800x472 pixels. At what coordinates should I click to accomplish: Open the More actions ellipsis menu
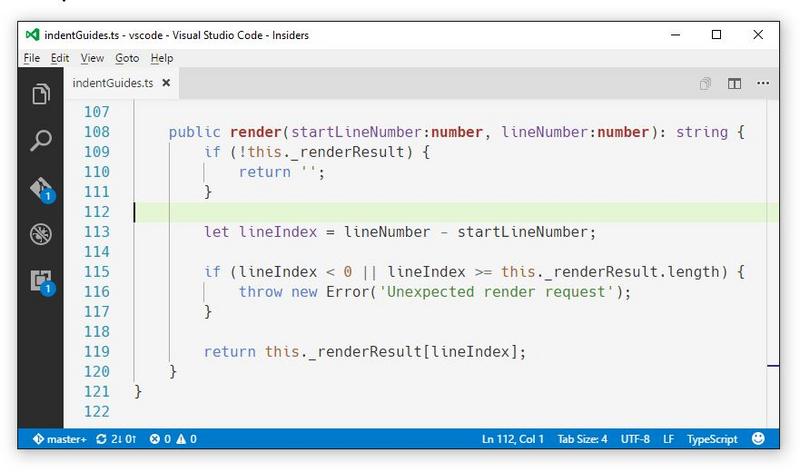(763, 83)
